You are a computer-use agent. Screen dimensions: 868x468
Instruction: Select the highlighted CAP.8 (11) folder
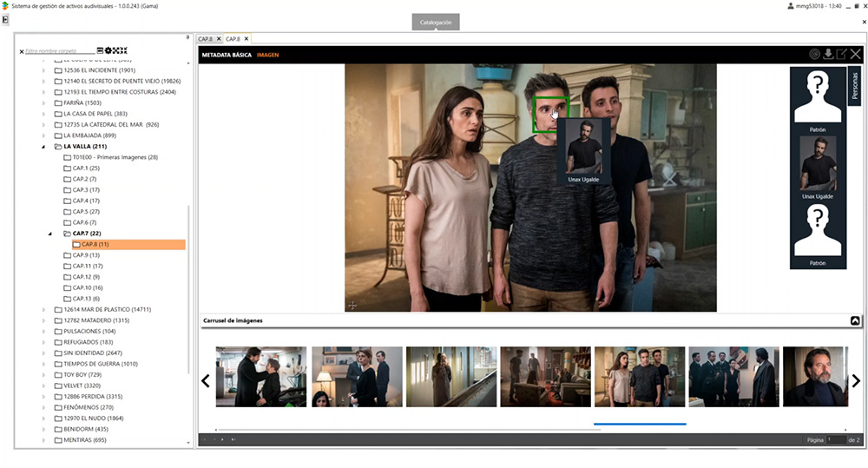[128, 244]
